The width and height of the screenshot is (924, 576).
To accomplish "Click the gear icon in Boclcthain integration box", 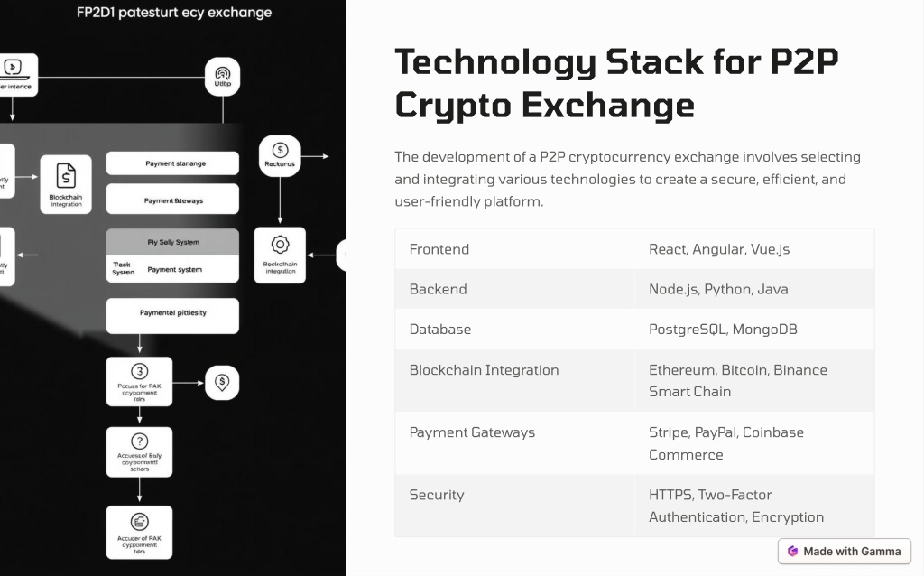I will (x=280, y=244).
